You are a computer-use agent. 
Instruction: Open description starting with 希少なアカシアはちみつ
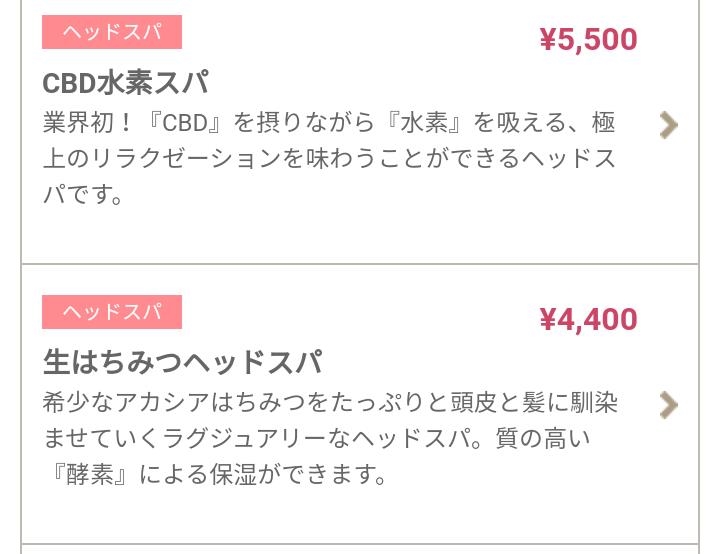pos(330,438)
